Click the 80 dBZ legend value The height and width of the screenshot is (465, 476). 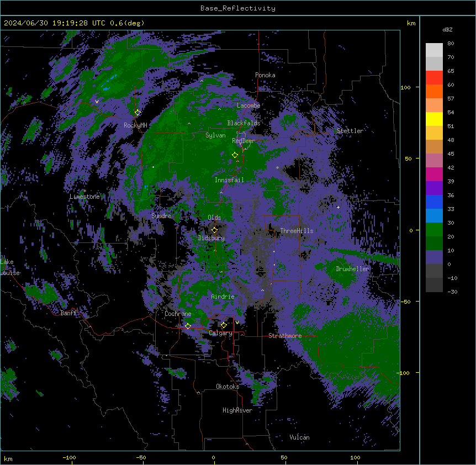click(x=451, y=44)
